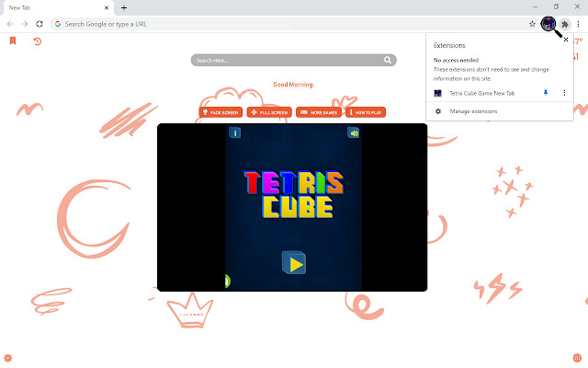Go back with the back arrow
This screenshot has height=368, width=588.
pyautogui.click(x=10, y=24)
